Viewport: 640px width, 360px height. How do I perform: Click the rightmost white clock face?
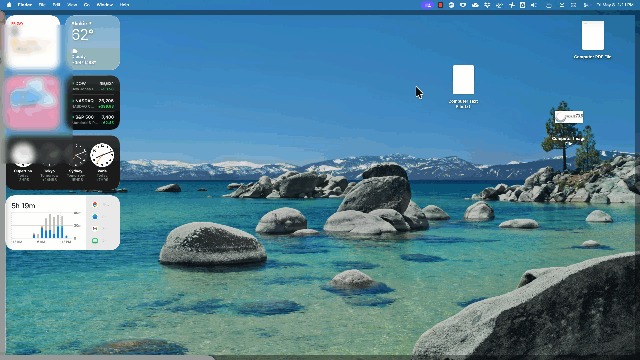102,155
